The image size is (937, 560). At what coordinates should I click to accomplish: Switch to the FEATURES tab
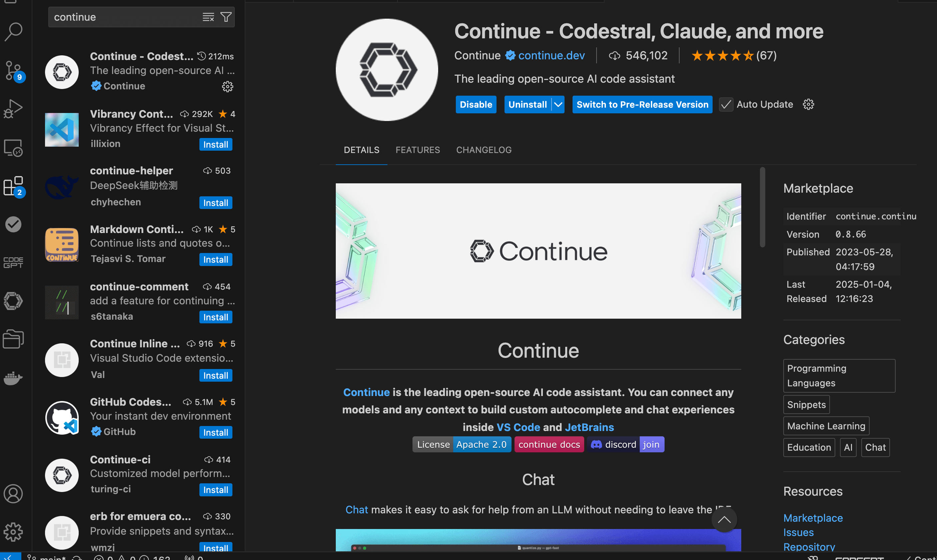pyautogui.click(x=418, y=150)
